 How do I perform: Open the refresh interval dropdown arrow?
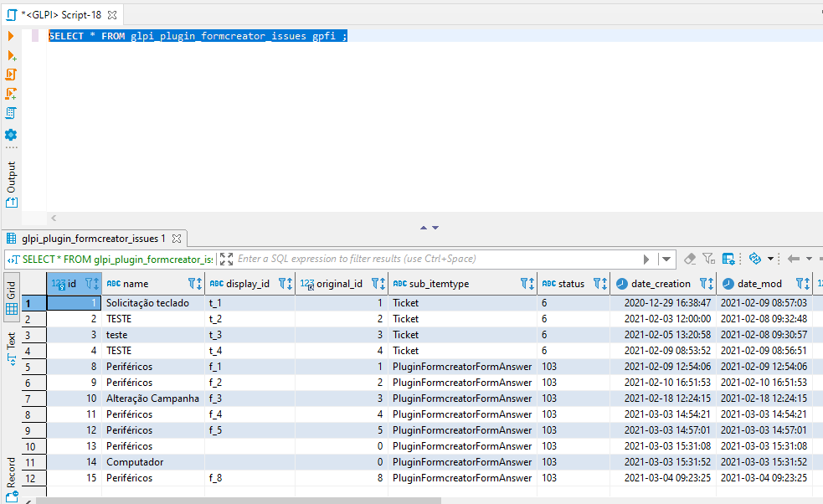770,260
